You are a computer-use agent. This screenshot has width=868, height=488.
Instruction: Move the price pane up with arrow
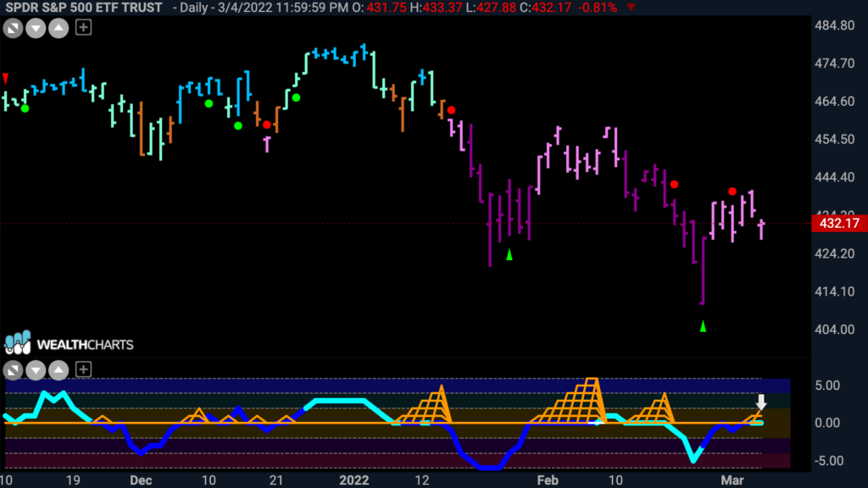(58, 27)
